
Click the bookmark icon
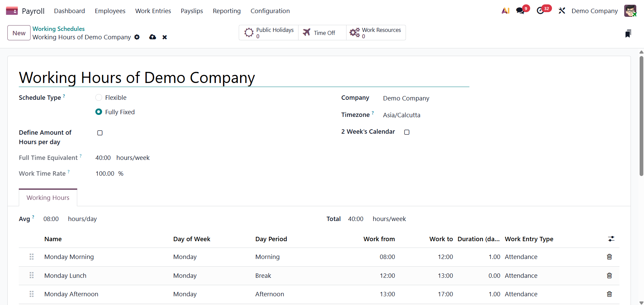pyautogui.click(x=628, y=33)
